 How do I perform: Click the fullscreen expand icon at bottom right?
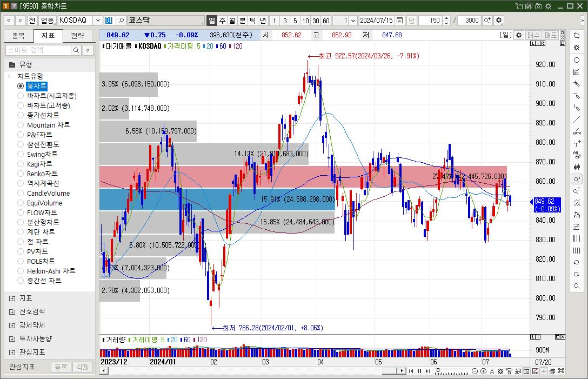561,371
